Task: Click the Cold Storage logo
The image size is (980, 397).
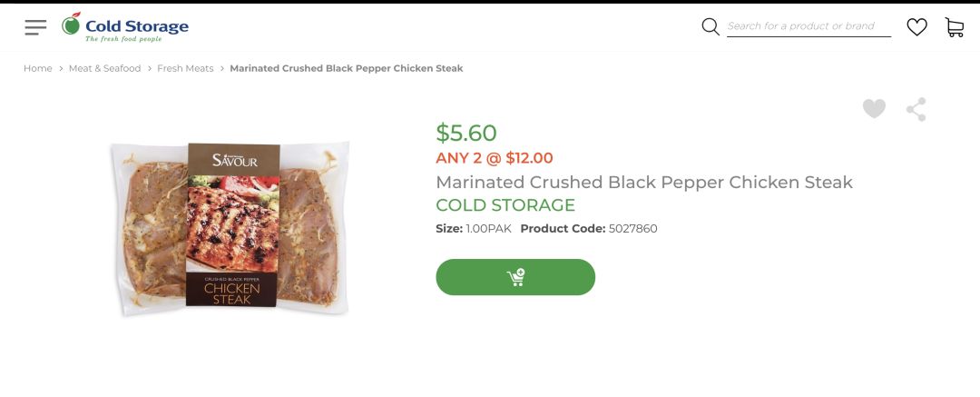Action: pyautogui.click(x=125, y=27)
